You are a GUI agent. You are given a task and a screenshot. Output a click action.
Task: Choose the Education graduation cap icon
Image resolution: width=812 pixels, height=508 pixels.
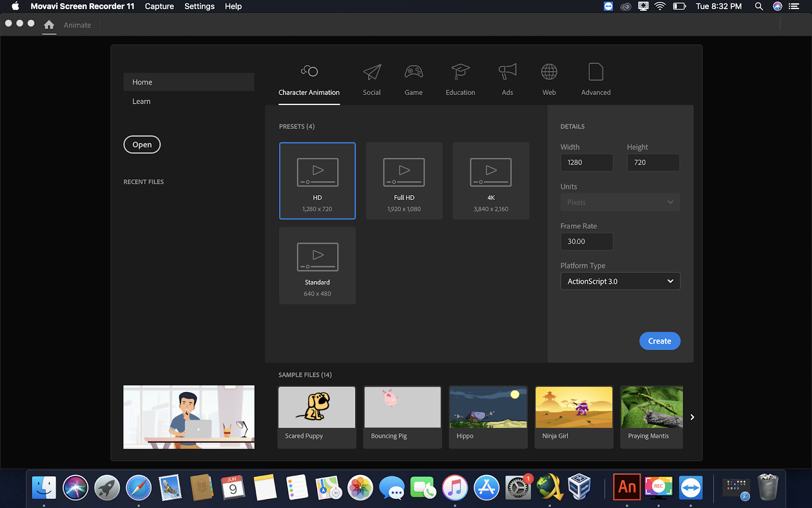(460, 72)
